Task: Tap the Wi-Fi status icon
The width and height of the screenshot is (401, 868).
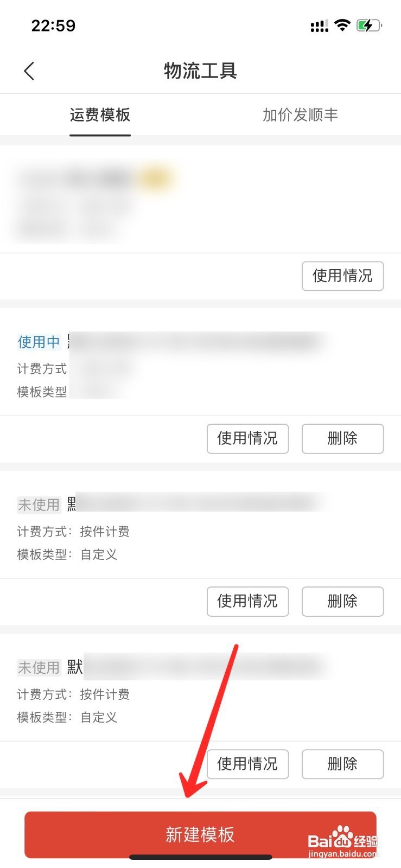Action: click(342, 25)
